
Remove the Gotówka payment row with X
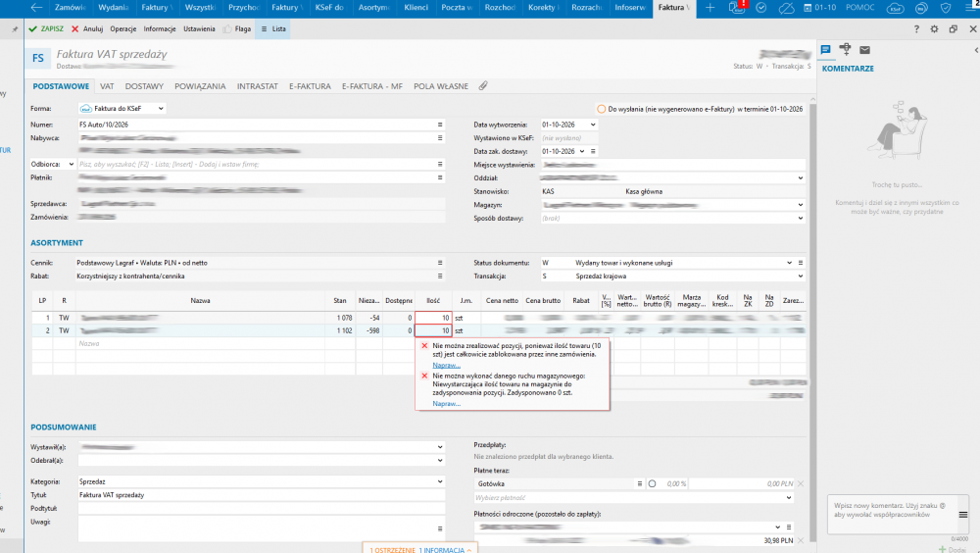point(801,483)
